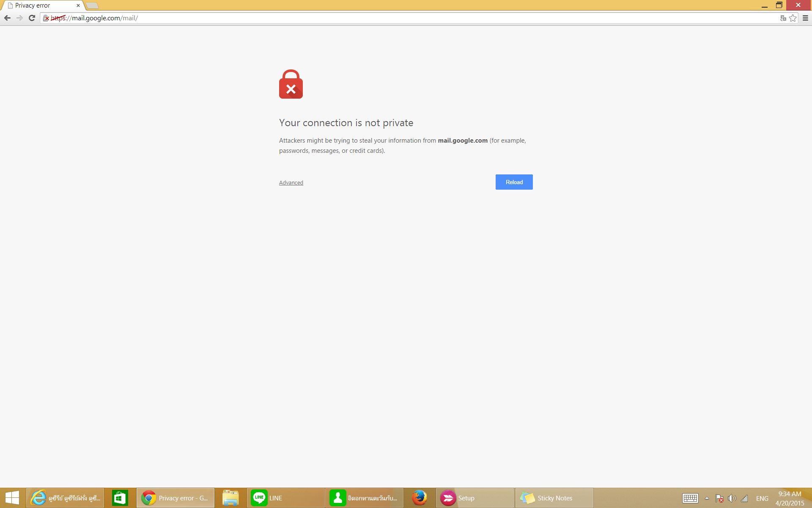Image resolution: width=812 pixels, height=508 pixels.
Task: Click the blue Reload button
Action: point(514,182)
